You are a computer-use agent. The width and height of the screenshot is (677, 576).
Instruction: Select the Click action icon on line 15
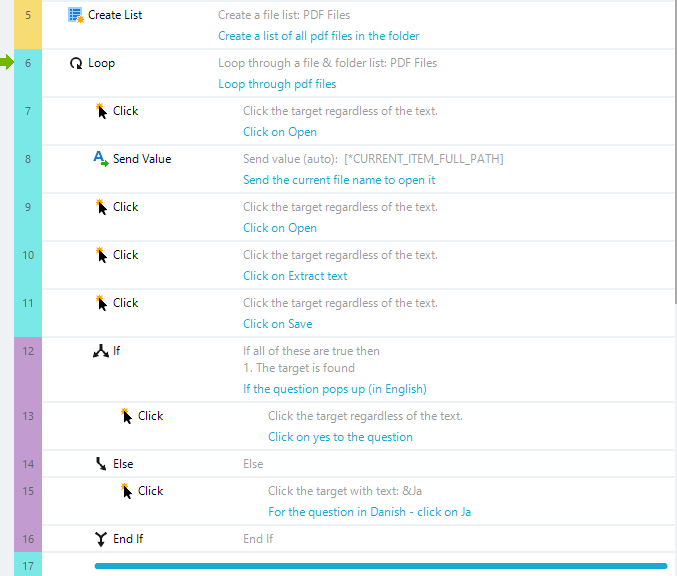[126, 491]
